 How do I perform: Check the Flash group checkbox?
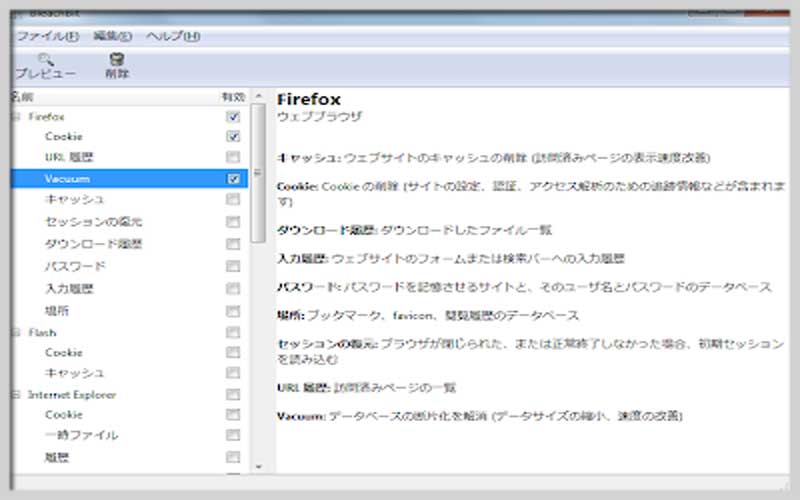pyautogui.click(x=233, y=333)
